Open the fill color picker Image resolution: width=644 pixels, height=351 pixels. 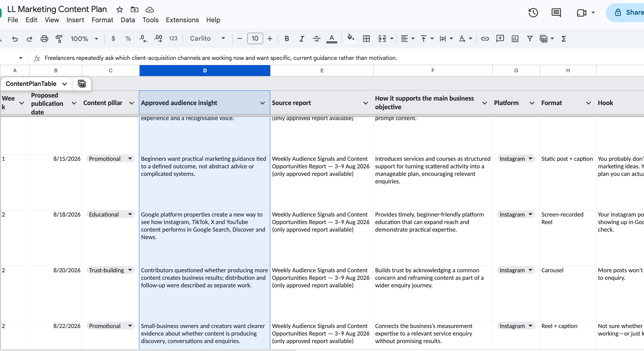tap(351, 39)
